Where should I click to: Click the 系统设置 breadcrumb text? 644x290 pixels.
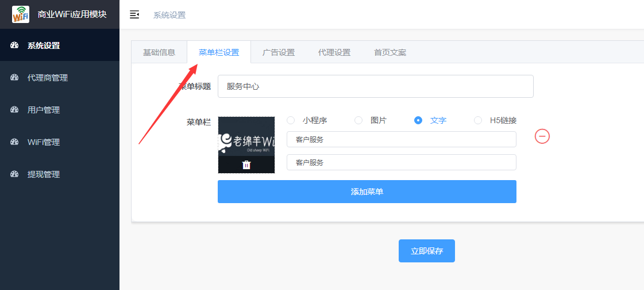169,15
